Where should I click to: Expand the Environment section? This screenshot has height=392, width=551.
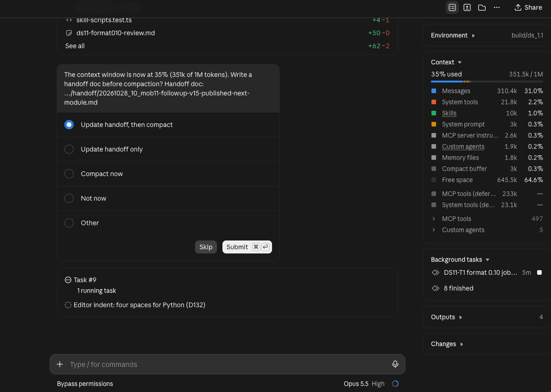click(x=453, y=36)
